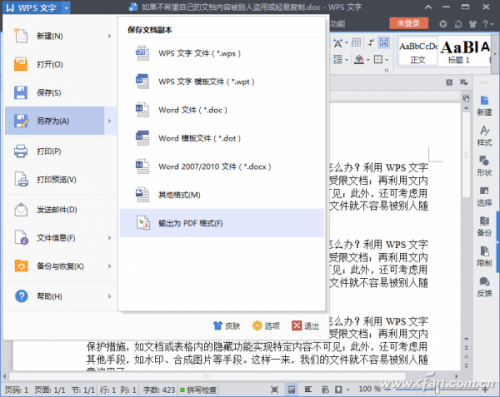The width and height of the screenshot is (500, 397).
Task: Switch to page layout view icon
Action: pyautogui.click(x=291, y=389)
